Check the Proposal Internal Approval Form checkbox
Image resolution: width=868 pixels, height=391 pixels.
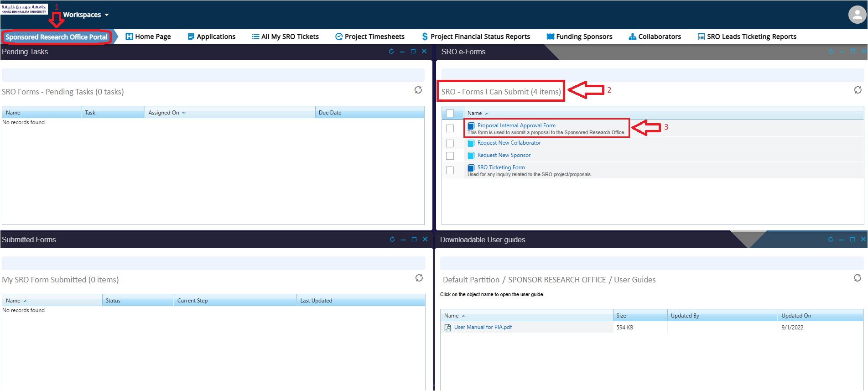[x=450, y=129]
